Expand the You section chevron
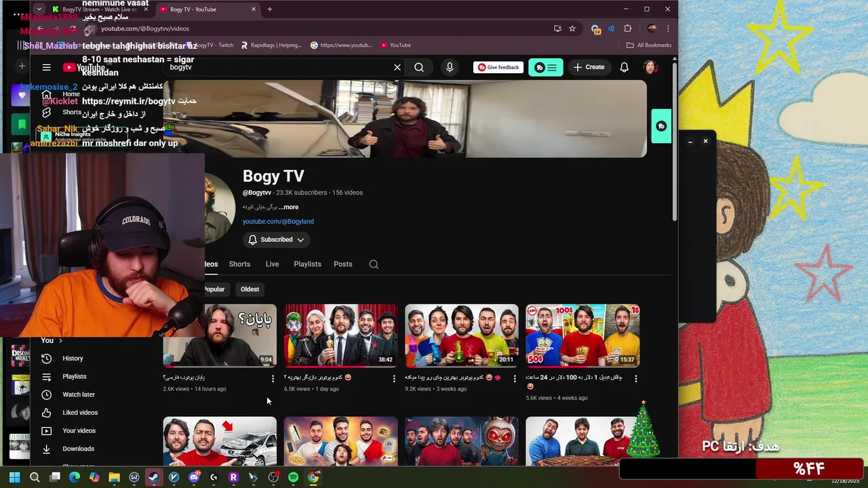The width and height of the screenshot is (868, 488). (x=60, y=340)
